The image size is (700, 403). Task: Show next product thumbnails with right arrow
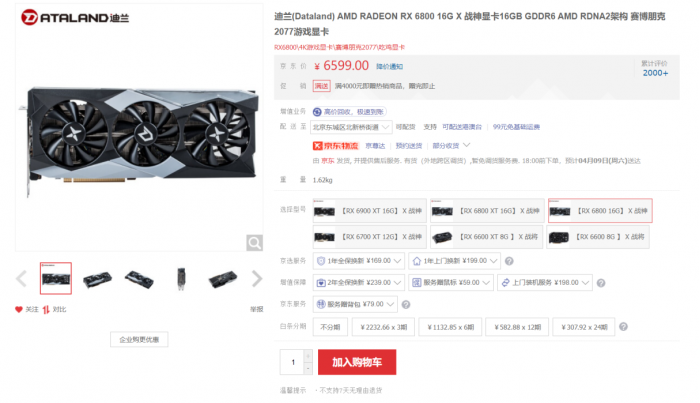[257, 278]
